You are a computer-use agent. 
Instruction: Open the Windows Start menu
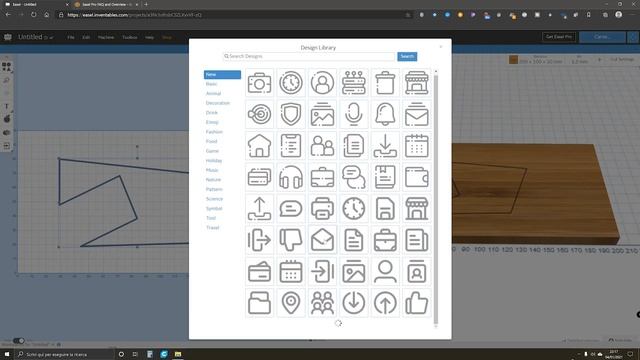click(7, 354)
